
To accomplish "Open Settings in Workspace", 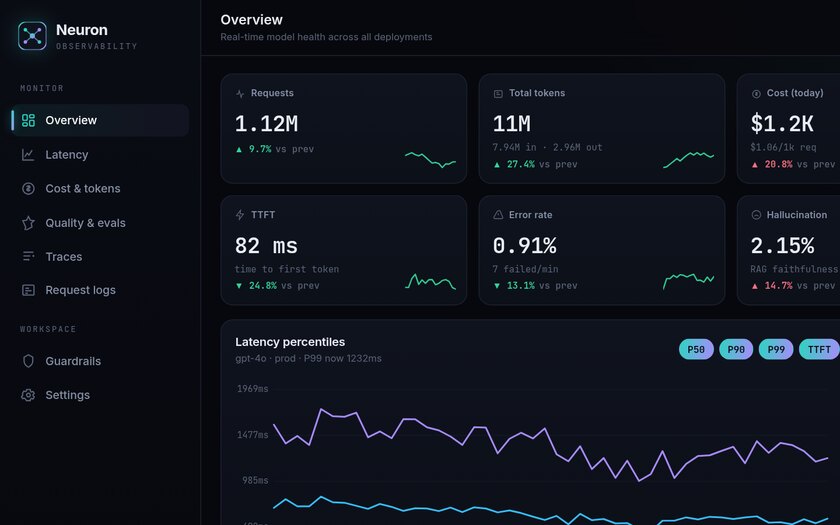I will [x=100, y=395].
